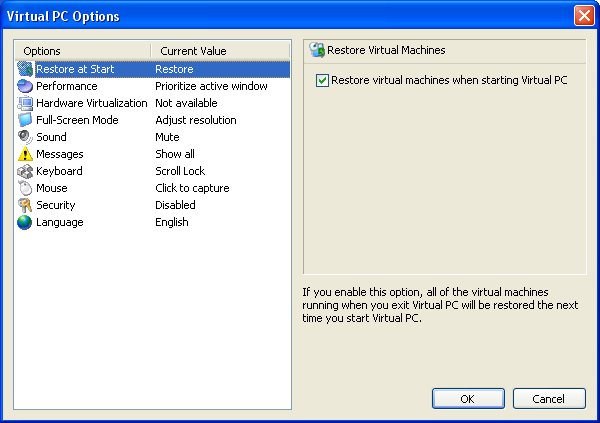Viewport: 600px width, 423px height.
Task: Select the Full-Screen Mode icon
Action: [x=25, y=120]
